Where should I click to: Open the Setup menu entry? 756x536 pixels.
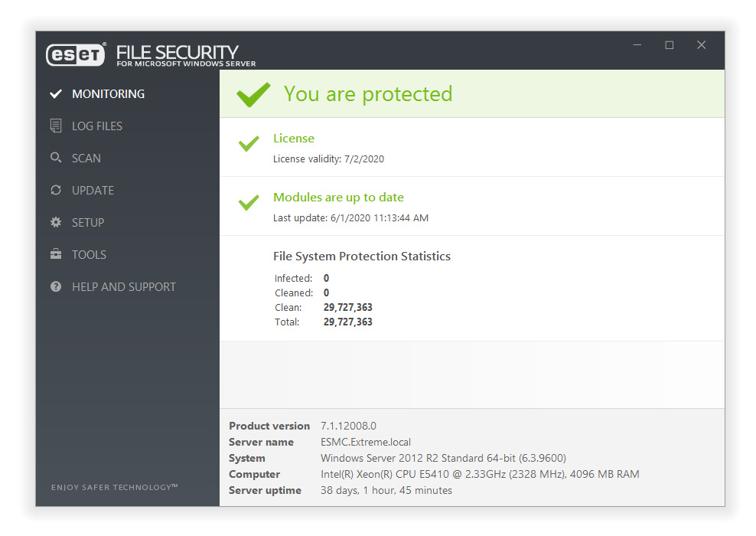coord(88,223)
